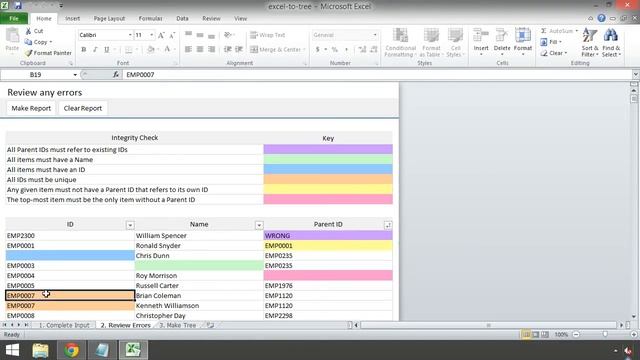This screenshot has width=640, height=360.
Task: Apply accounting dollar format
Action: (x=318, y=49)
